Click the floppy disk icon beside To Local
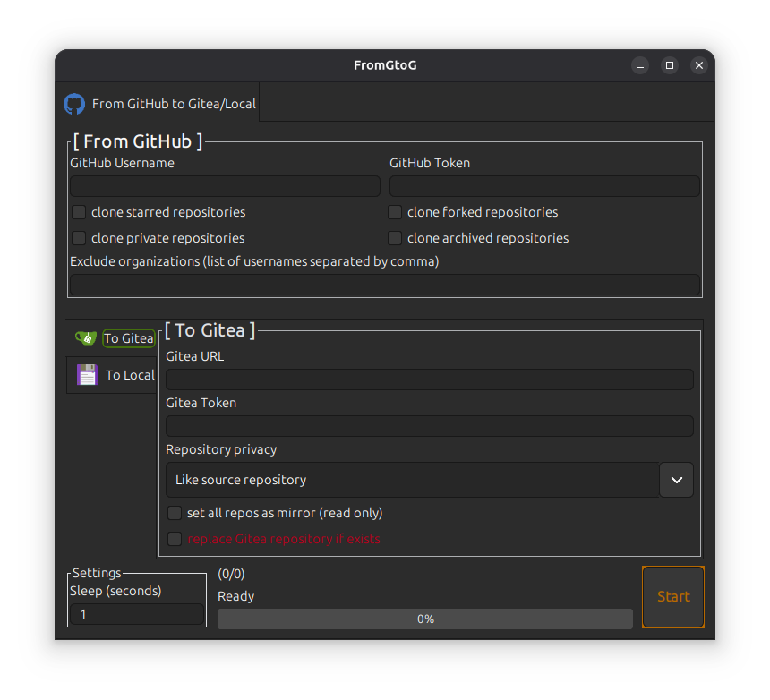 pos(88,374)
